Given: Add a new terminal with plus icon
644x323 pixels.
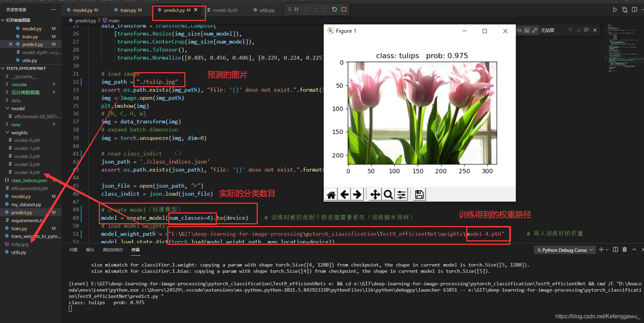Looking at the screenshot, I should click(601, 249).
